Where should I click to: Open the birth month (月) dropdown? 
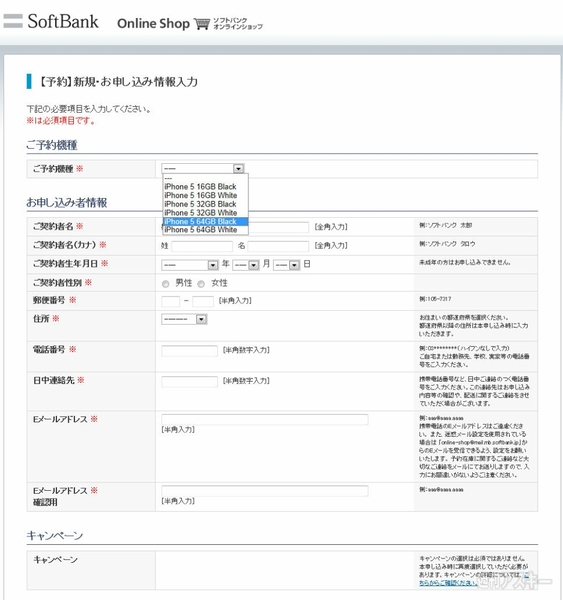(x=246, y=265)
